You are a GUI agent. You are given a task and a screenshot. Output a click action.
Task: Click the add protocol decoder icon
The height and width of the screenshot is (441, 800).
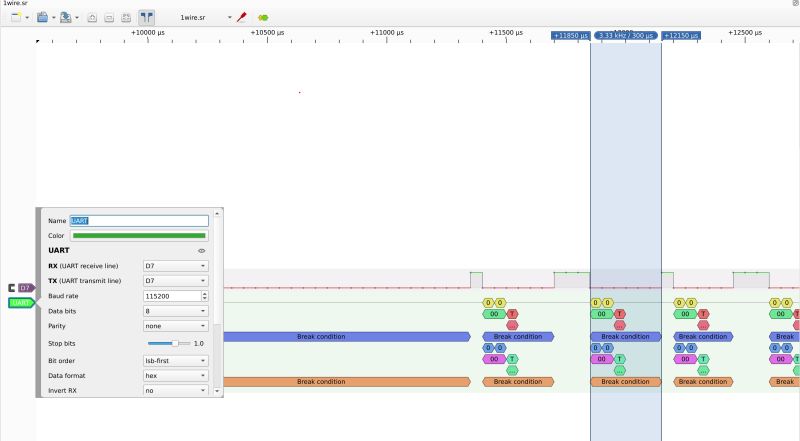click(x=263, y=17)
